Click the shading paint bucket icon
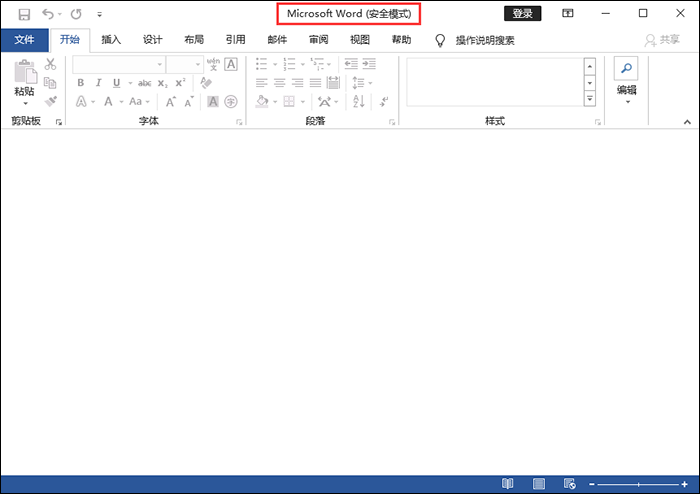 [x=262, y=102]
